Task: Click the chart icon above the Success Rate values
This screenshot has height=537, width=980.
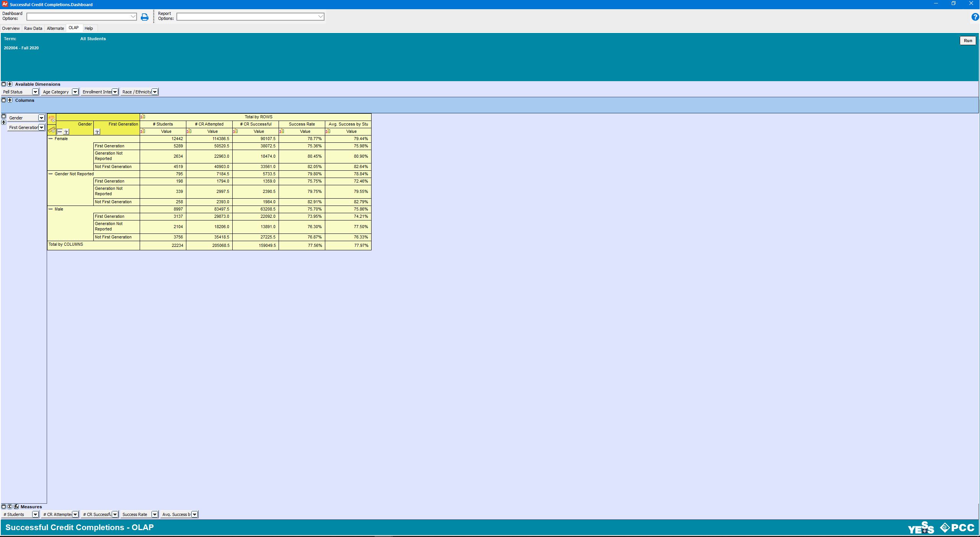Action: (282, 131)
